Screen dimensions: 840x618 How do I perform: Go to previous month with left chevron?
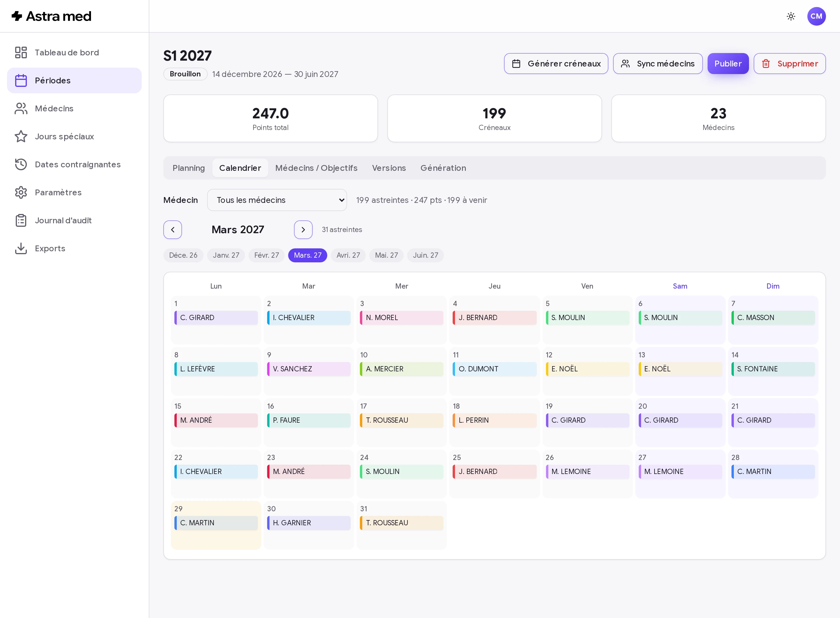tap(173, 230)
